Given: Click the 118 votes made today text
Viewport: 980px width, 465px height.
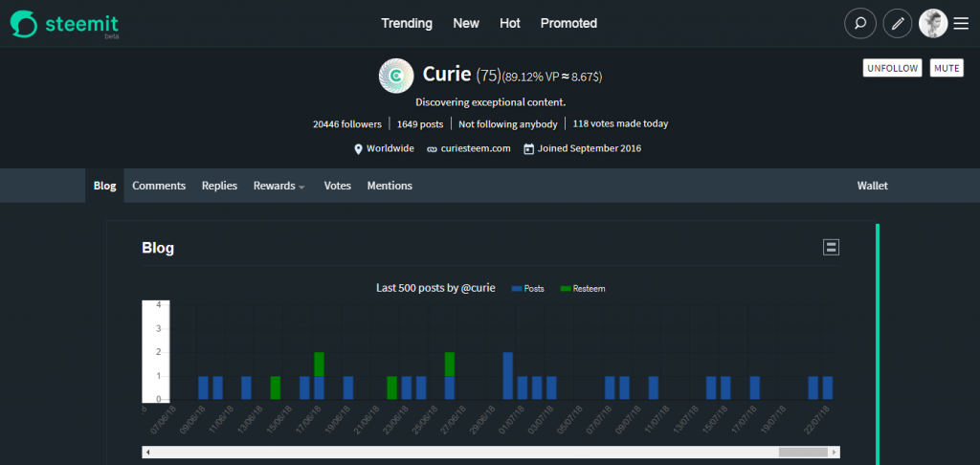Looking at the screenshot, I should (x=620, y=123).
